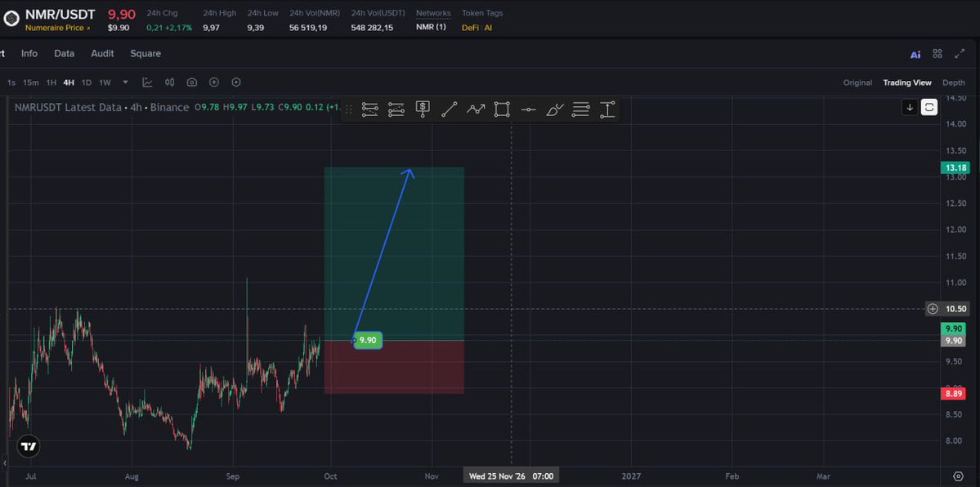Click the drawing toolbar drag handle
The image size is (980, 487).
click(x=349, y=109)
